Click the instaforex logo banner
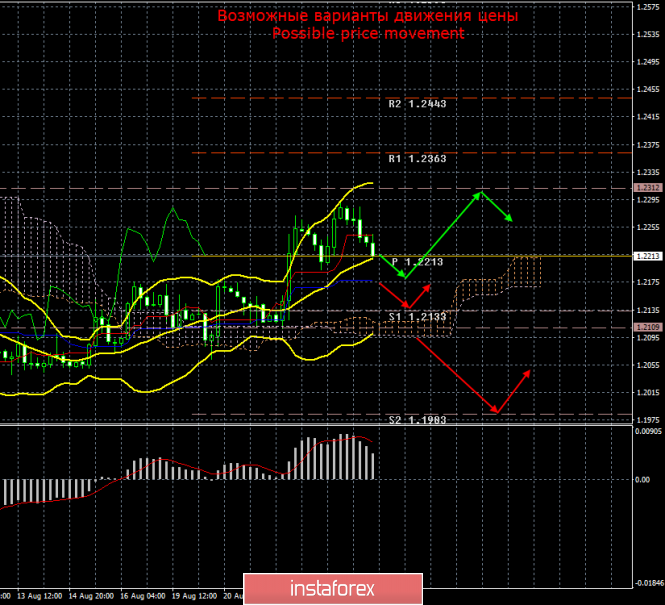665x605 pixels. click(333, 589)
